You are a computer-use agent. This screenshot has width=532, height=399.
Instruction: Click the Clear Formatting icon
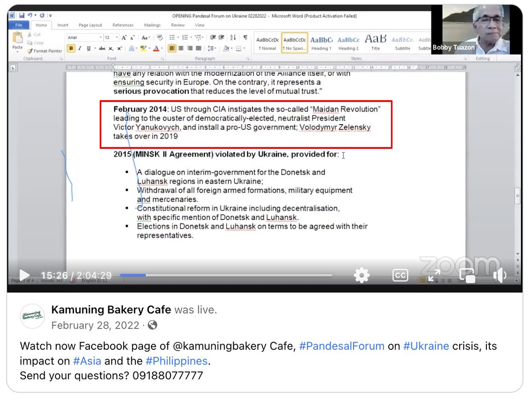pos(160,37)
